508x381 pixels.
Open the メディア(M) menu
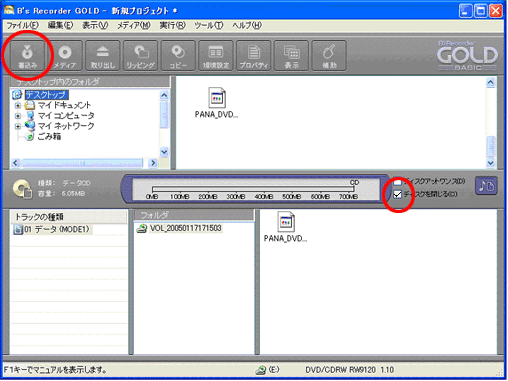[134, 25]
